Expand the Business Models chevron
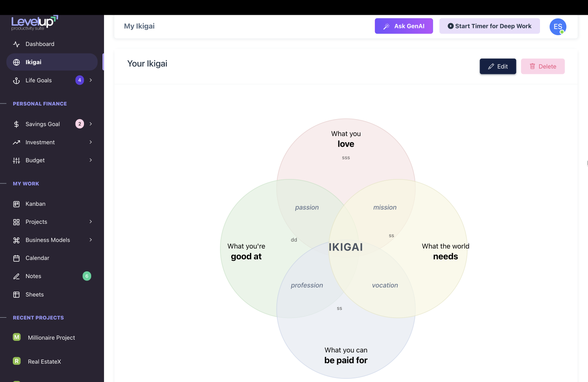The width and height of the screenshot is (588, 382). (91, 240)
